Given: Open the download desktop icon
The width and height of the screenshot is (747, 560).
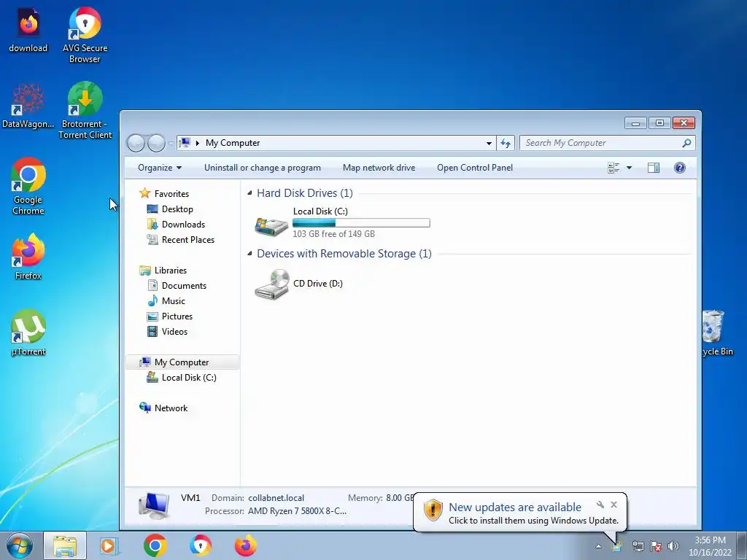Looking at the screenshot, I should click(x=28, y=31).
